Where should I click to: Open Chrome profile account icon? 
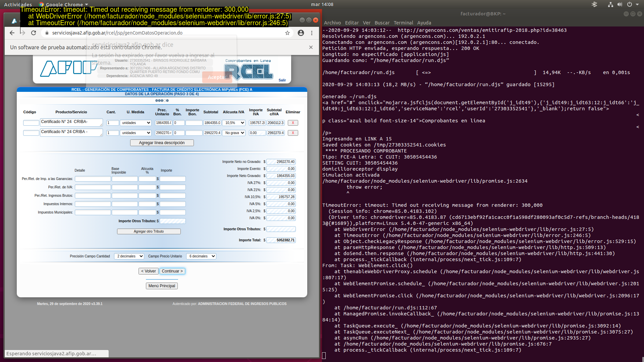(301, 33)
